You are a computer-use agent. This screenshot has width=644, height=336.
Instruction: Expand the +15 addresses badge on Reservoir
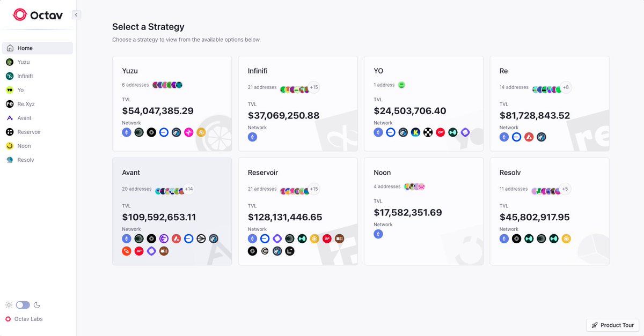point(313,189)
